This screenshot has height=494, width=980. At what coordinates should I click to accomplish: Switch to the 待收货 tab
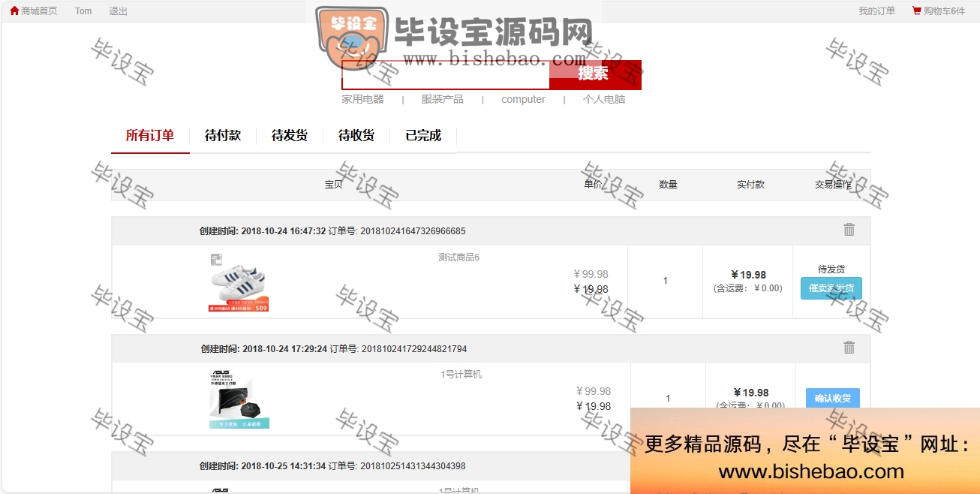(x=356, y=136)
